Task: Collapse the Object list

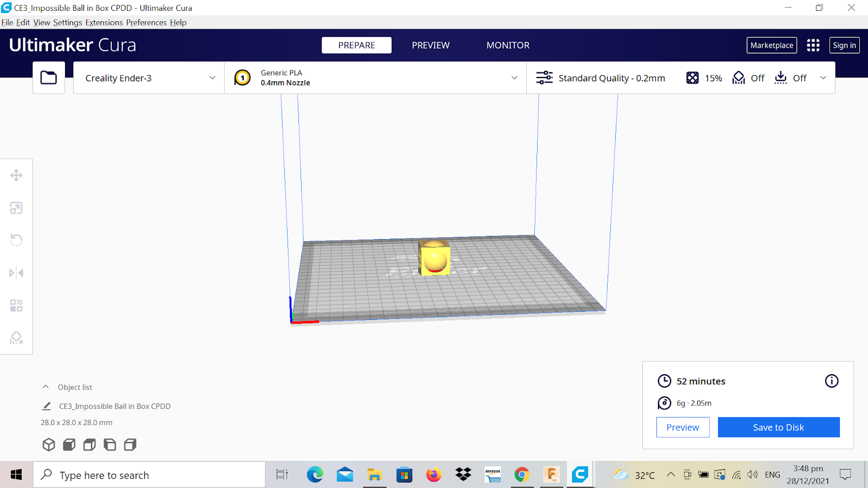Action: click(46, 387)
